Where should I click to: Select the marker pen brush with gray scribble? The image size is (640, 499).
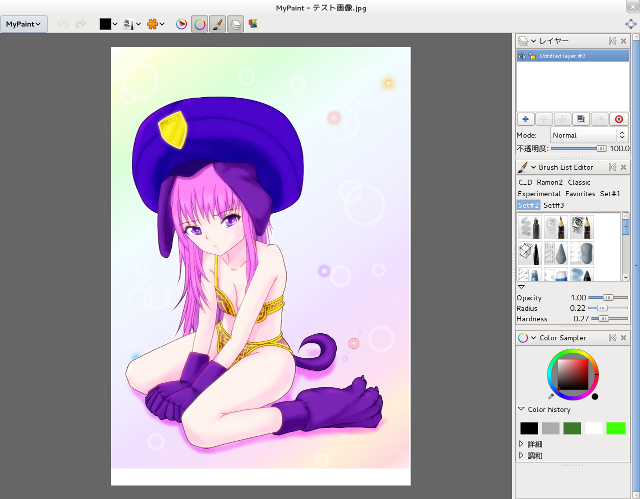[530, 228]
